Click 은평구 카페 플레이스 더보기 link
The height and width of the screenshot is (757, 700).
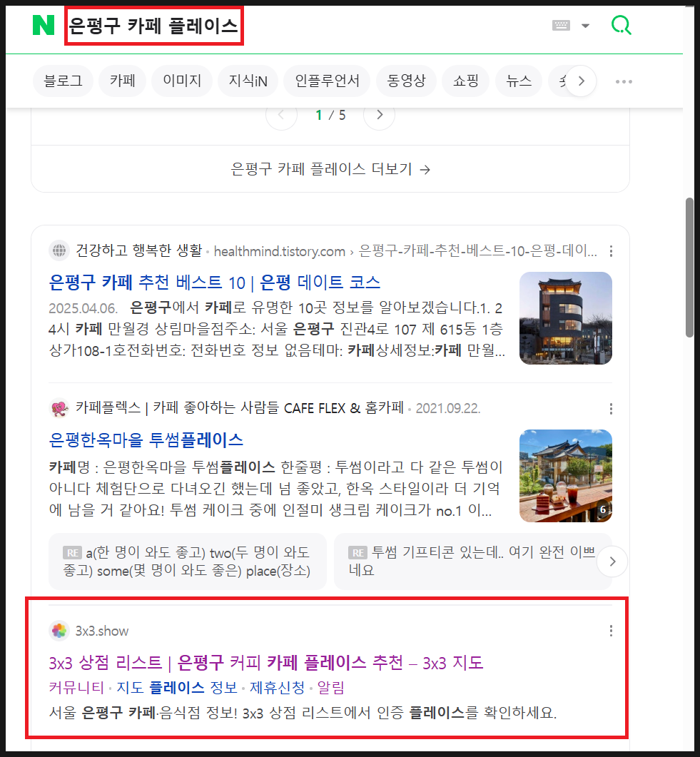(330, 170)
